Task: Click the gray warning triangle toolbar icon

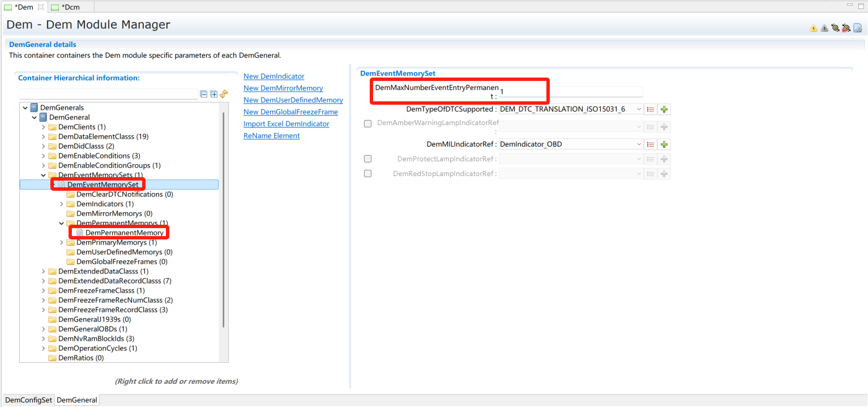Action: pyautogui.click(x=824, y=28)
